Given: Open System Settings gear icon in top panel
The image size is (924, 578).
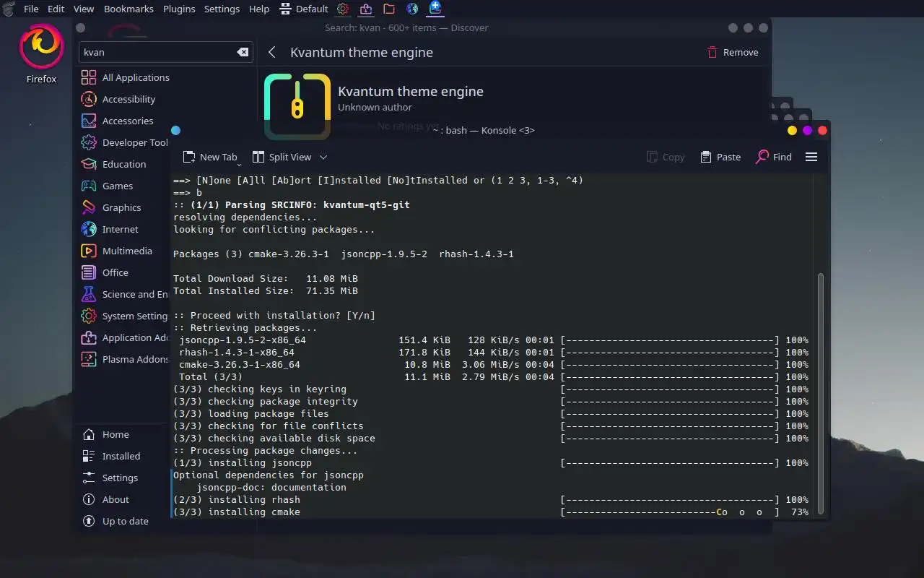Looking at the screenshot, I should (343, 9).
